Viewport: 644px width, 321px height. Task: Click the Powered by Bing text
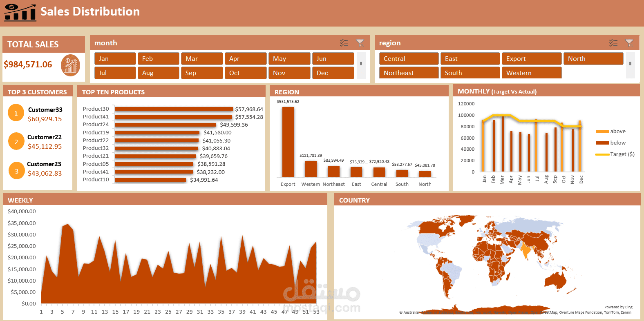click(618, 307)
